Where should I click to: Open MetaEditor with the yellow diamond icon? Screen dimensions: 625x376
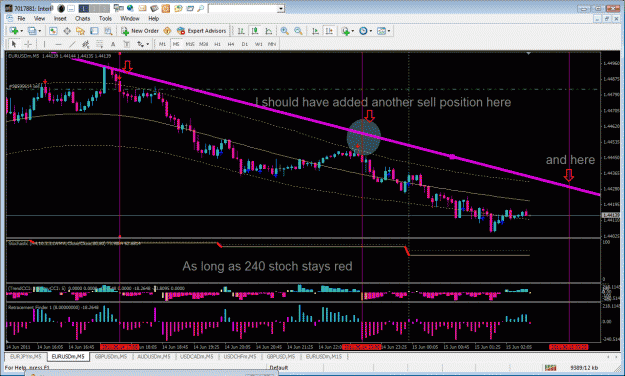167,31
